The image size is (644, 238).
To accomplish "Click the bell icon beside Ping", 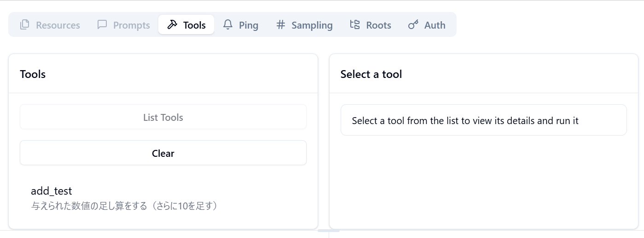I will click(x=228, y=25).
